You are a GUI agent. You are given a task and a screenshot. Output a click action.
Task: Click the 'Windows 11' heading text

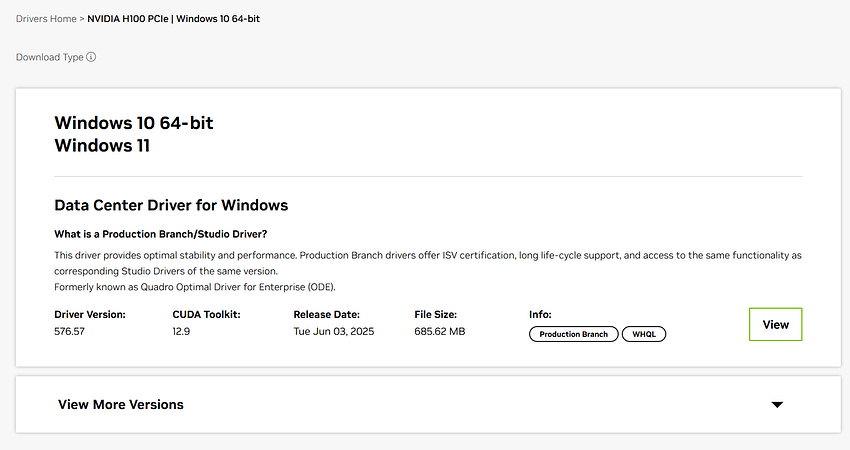pyautogui.click(x=102, y=146)
